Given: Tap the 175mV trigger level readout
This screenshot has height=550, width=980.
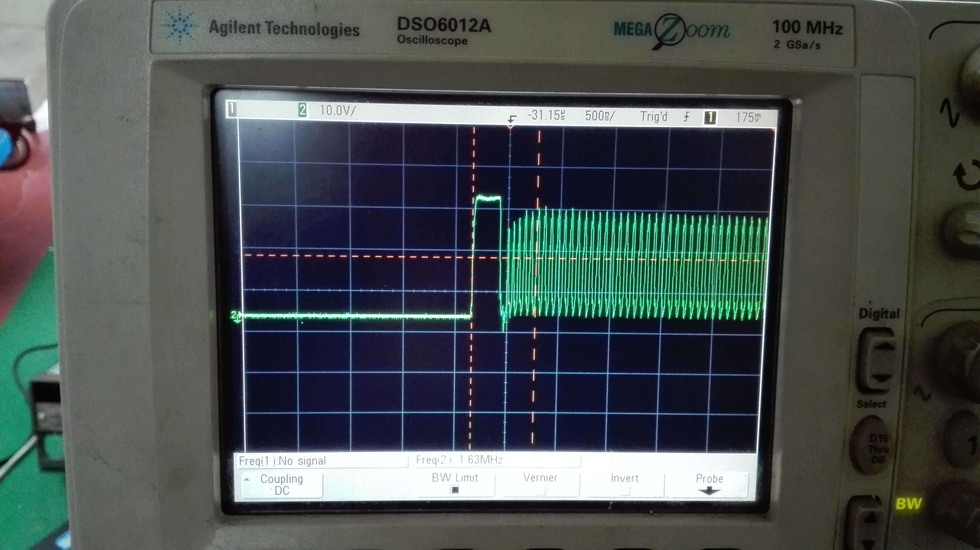Looking at the screenshot, I should point(748,117).
